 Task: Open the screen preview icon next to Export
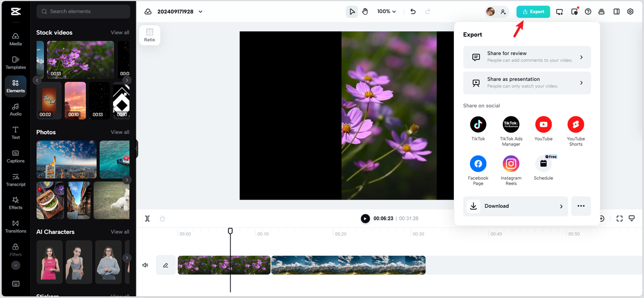pyautogui.click(x=559, y=12)
